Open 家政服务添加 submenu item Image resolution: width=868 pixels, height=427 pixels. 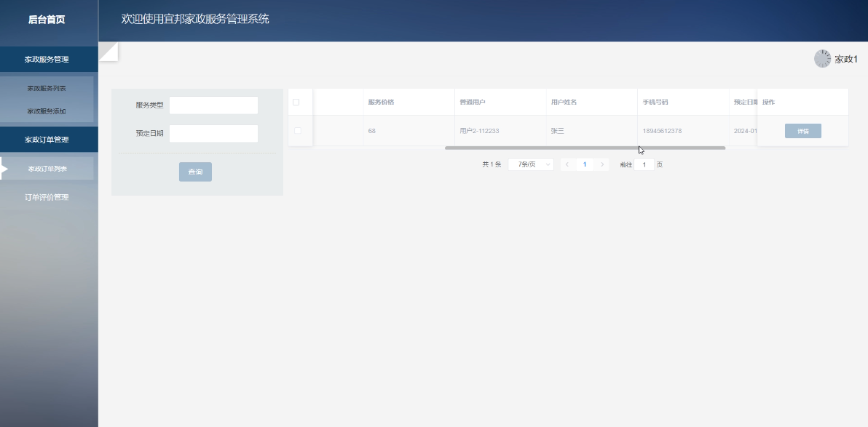tap(47, 111)
